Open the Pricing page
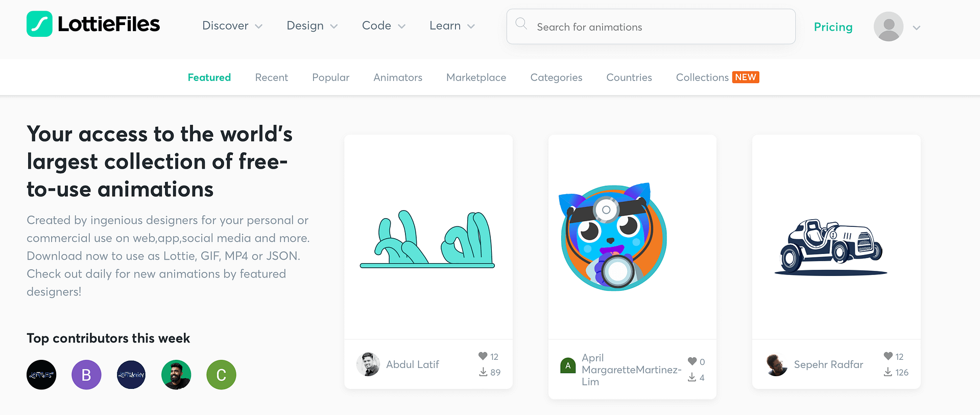980x415 pixels. [833, 27]
